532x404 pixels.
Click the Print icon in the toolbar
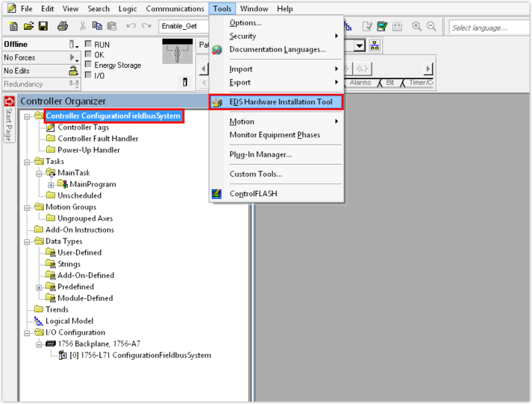tap(62, 27)
